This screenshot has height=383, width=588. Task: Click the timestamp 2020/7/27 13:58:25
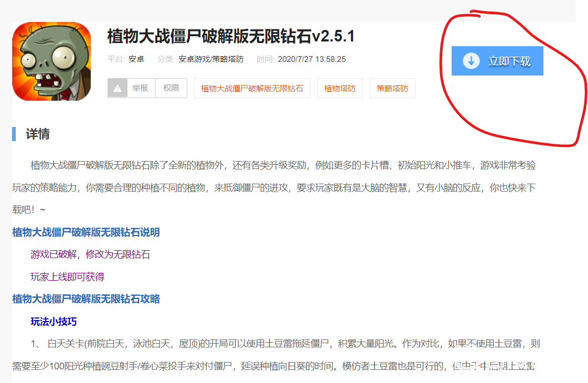tap(312, 59)
